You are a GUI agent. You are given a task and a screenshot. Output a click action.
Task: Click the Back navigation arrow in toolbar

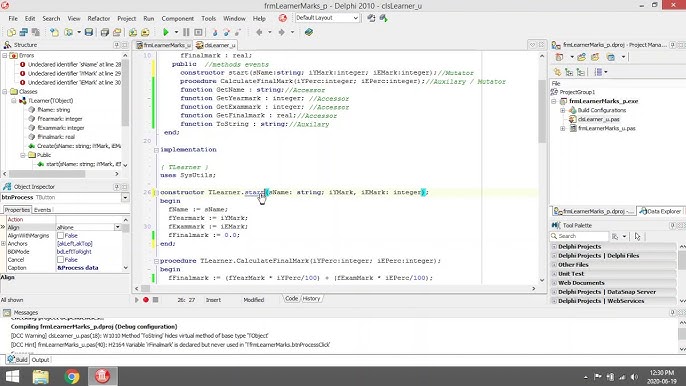pos(259,32)
